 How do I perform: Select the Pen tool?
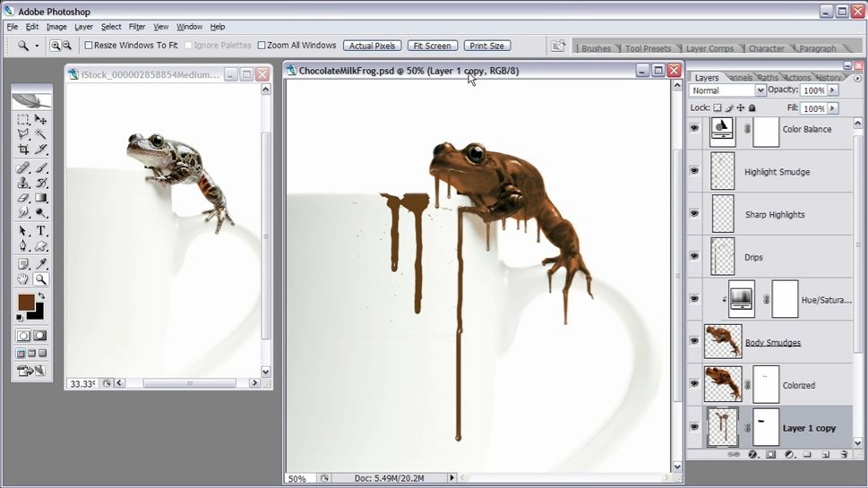(23, 245)
